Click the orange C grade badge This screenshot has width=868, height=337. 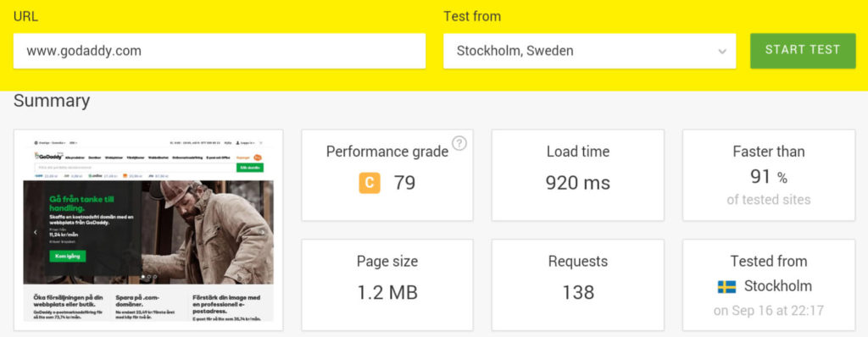pyautogui.click(x=370, y=183)
